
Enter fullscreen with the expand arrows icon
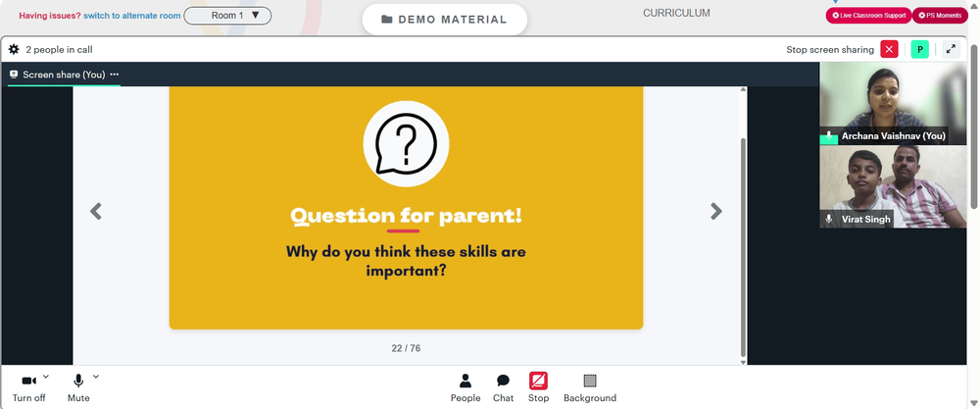coord(951,49)
